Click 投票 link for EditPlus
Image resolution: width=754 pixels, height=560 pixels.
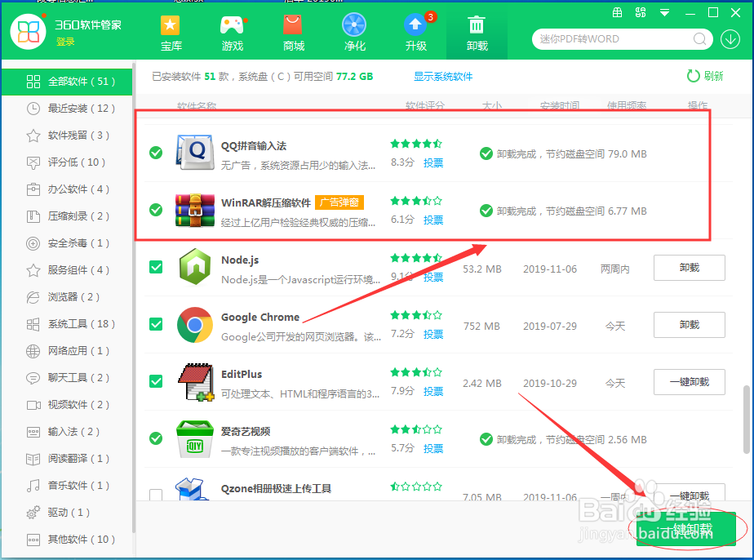(433, 392)
